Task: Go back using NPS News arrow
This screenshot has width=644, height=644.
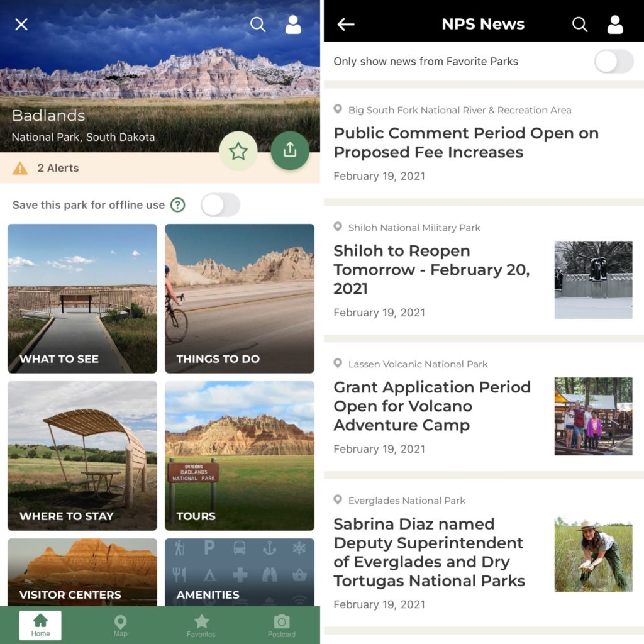Action: (346, 25)
